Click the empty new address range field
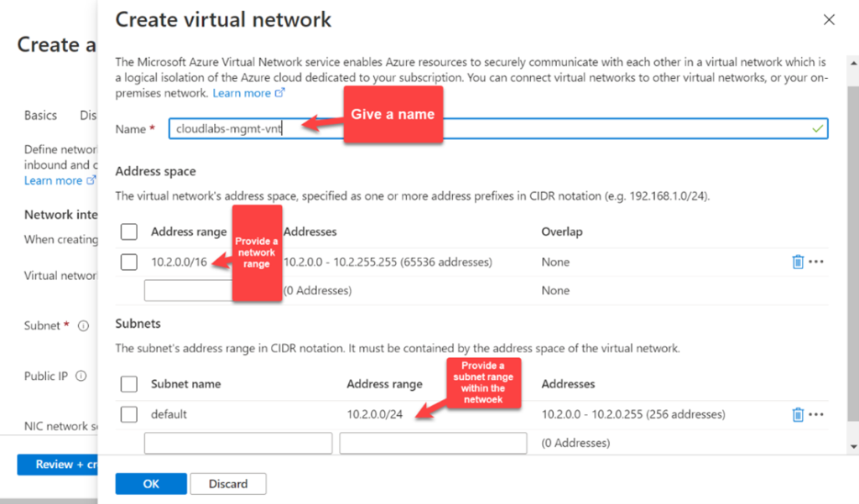Screen dimensions: 859x504 (x=189, y=290)
